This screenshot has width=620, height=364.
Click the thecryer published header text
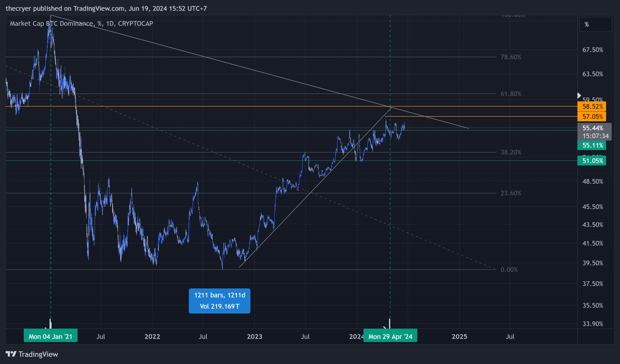point(106,9)
